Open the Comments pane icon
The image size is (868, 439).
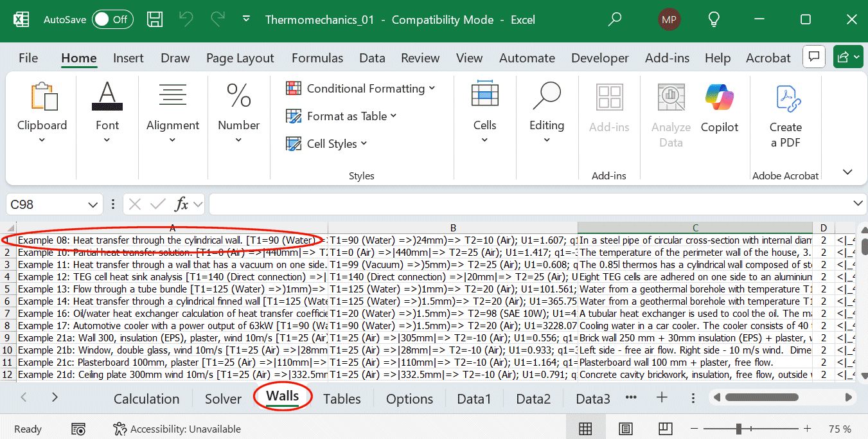[x=814, y=57]
